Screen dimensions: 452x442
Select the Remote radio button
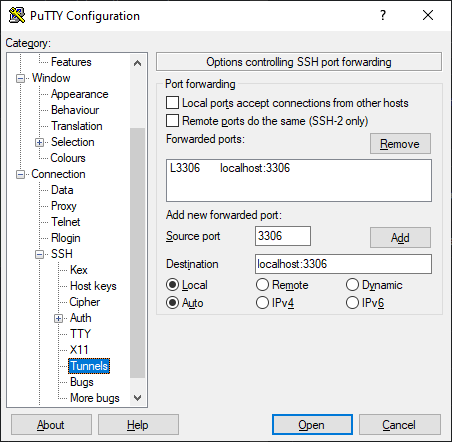point(262,285)
